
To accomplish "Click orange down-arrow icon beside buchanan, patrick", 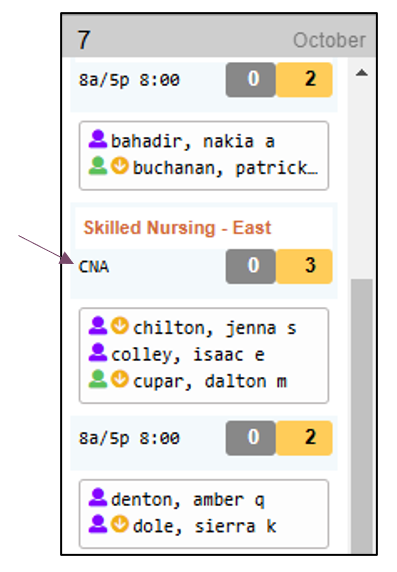I will [x=120, y=166].
